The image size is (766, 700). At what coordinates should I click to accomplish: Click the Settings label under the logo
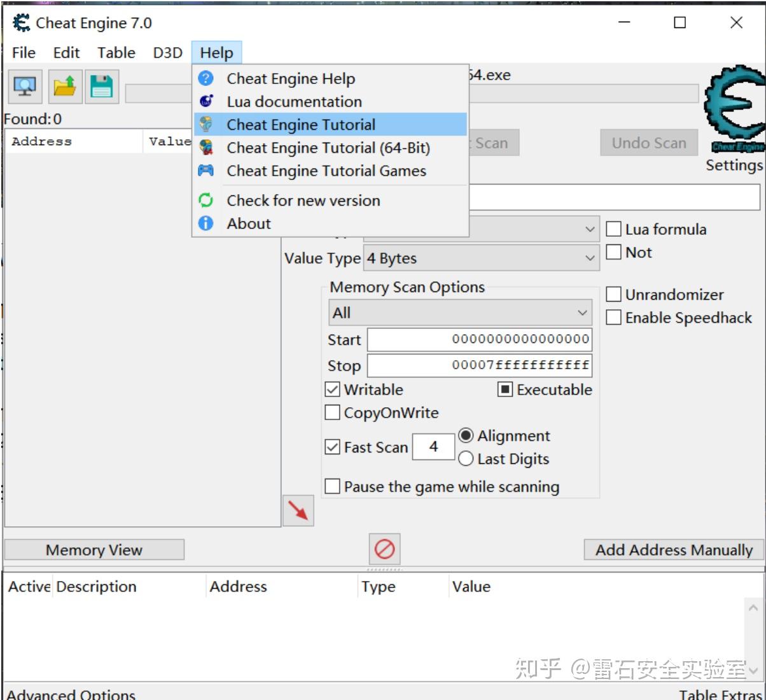[734, 165]
